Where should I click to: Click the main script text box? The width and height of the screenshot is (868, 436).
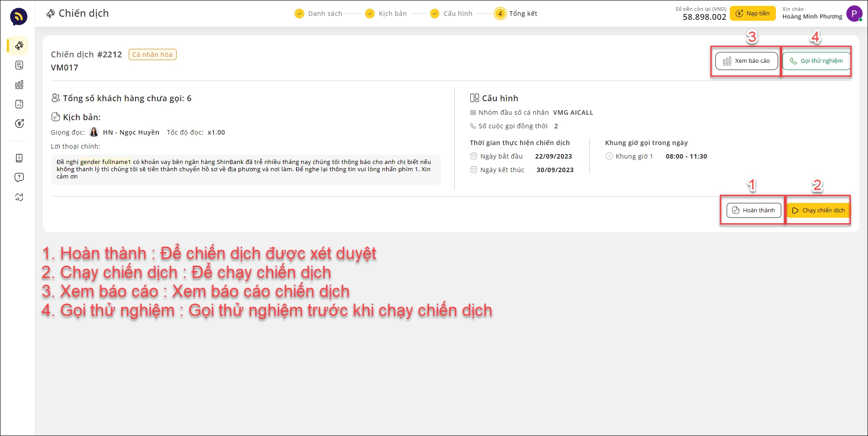[246, 169]
